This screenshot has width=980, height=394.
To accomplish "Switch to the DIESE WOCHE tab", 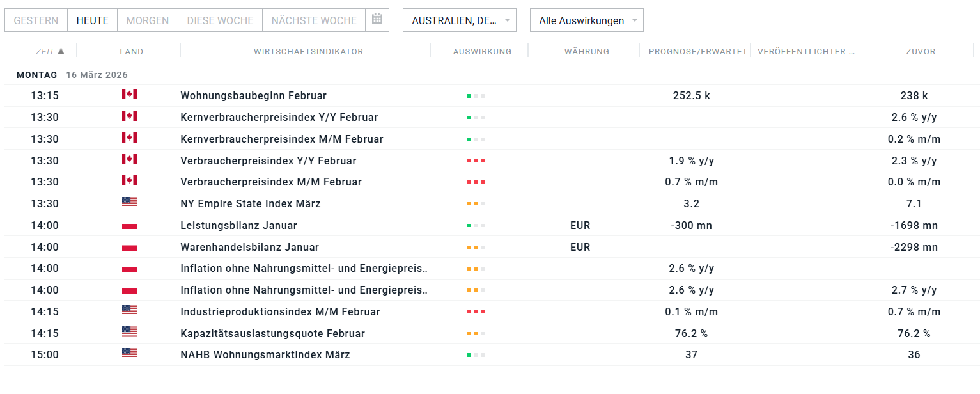I will click(220, 20).
